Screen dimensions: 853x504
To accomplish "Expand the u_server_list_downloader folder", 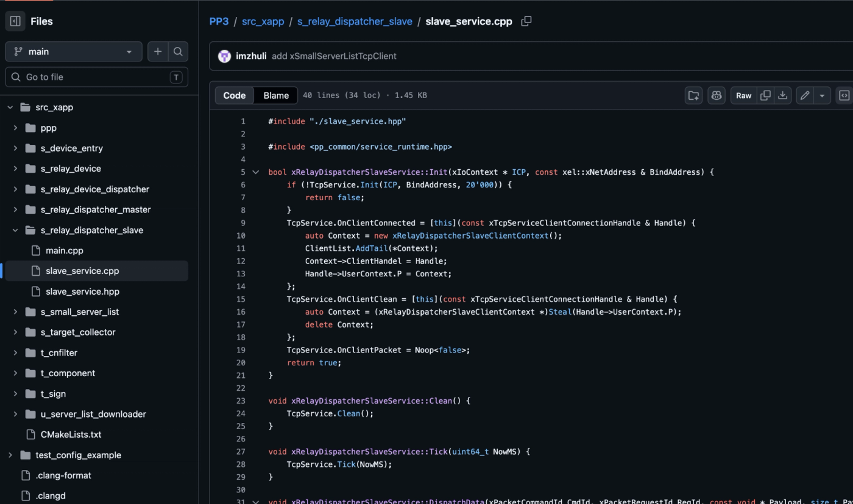I will tap(15, 414).
